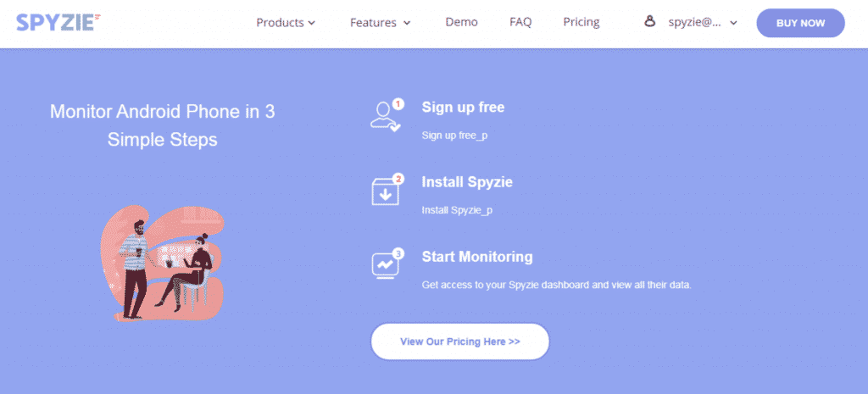
Task: Click the Sign up free heading
Action: pyautogui.click(x=463, y=107)
